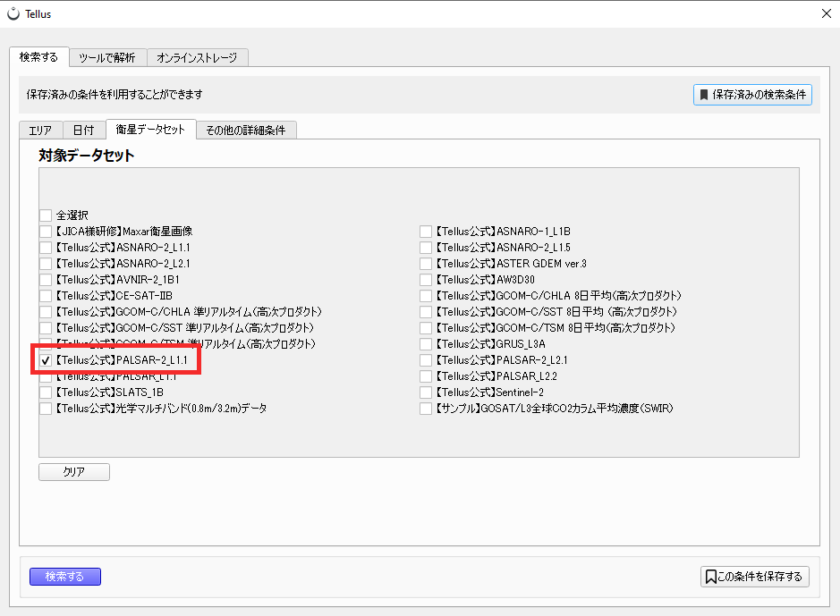Image resolution: width=840 pixels, height=616 pixels.
Task: Tick the AVNIR-2_1B1 checkbox
Action: (46, 280)
